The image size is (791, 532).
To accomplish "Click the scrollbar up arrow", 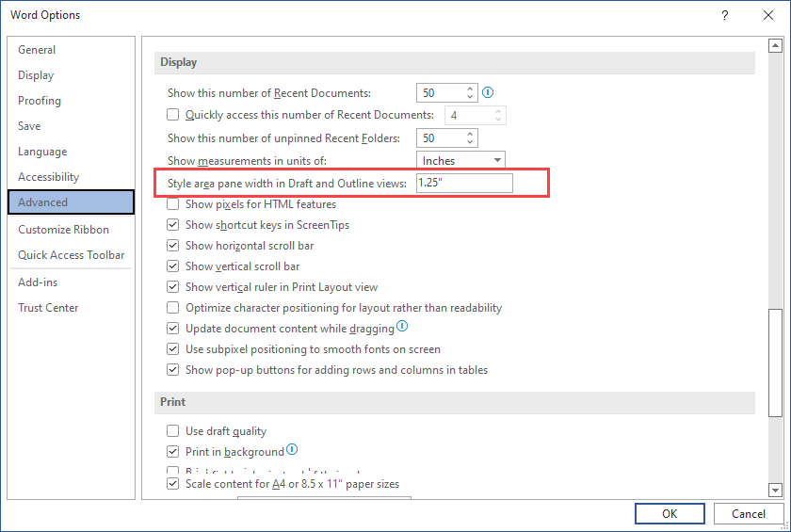I will [775, 45].
